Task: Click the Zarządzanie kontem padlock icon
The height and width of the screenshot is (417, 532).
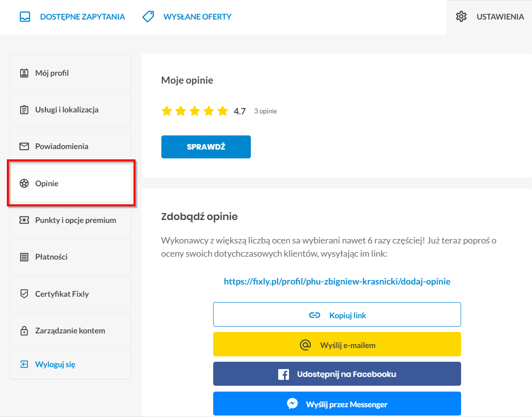Action: tap(24, 330)
